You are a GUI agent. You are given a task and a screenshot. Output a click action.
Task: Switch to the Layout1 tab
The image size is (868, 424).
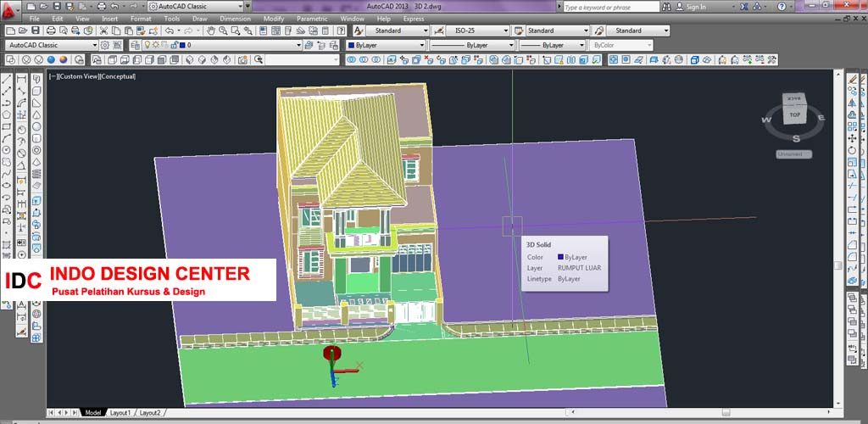(x=120, y=413)
